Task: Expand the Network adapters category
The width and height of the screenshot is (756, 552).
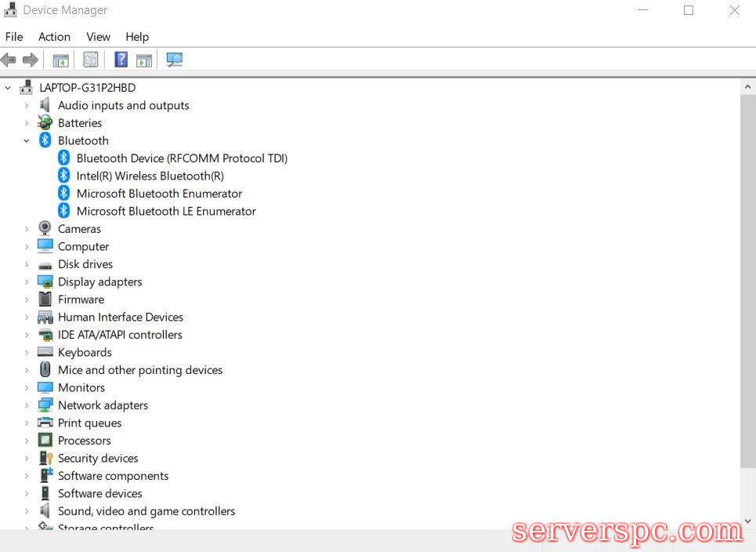Action: (x=27, y=405)
